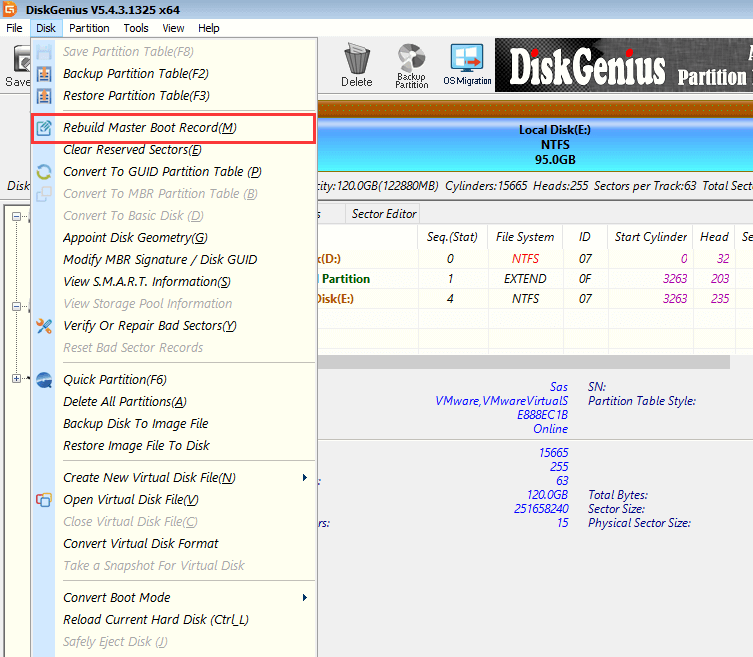Click the Convert To GUID Partition Table icon
753x657 pixels.
pyautogui.click(x=44, y=172)
